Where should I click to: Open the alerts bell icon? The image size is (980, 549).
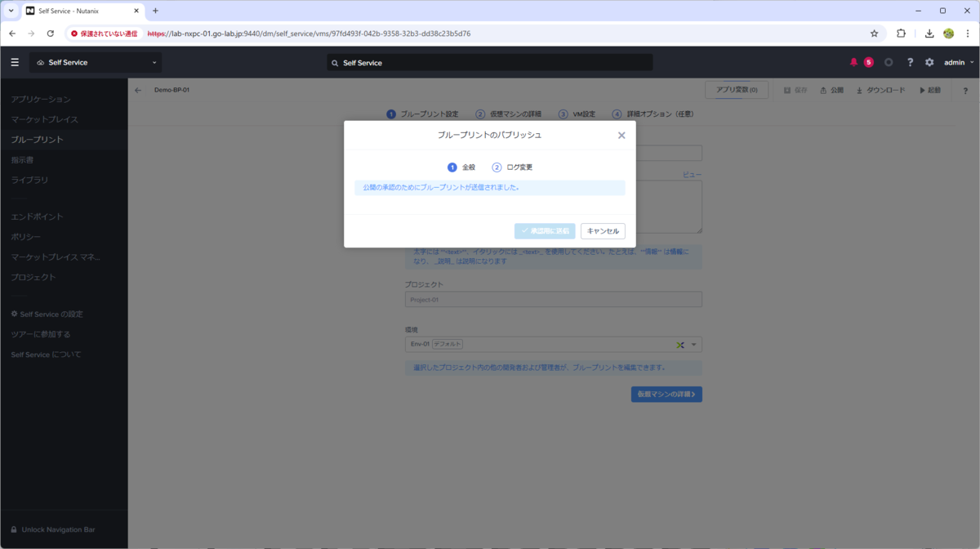tap(854, 62)
